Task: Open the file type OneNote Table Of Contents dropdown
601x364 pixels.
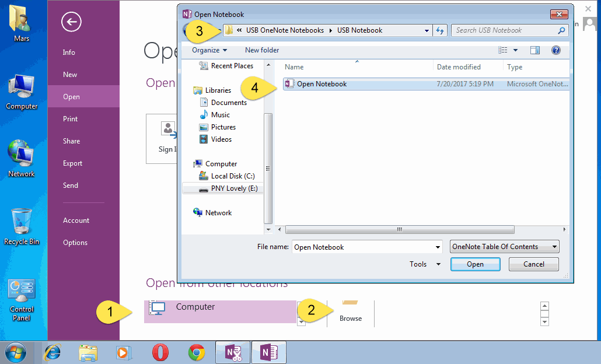Action: [504, 247]
